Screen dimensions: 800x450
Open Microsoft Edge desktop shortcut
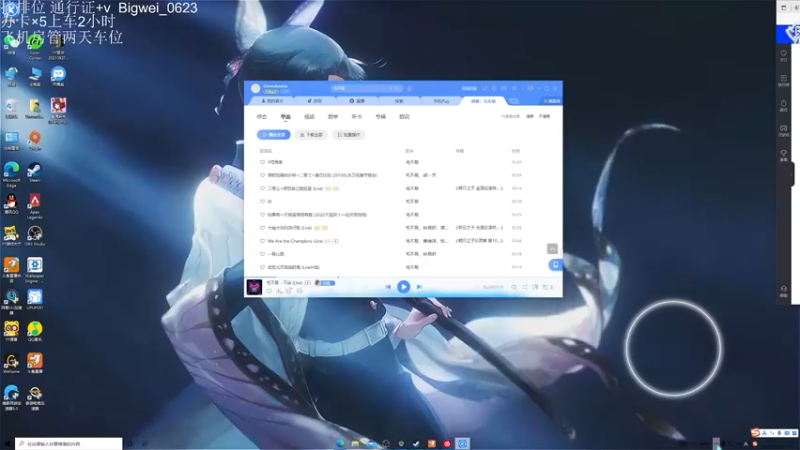11,173
